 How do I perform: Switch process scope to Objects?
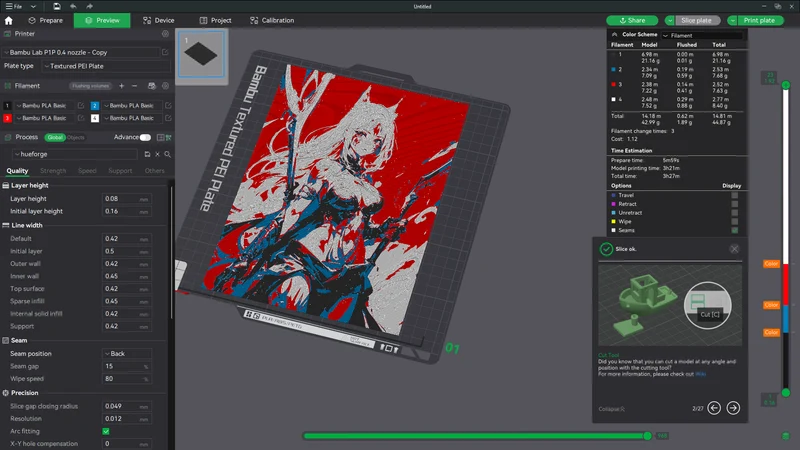tap(76, 137)
